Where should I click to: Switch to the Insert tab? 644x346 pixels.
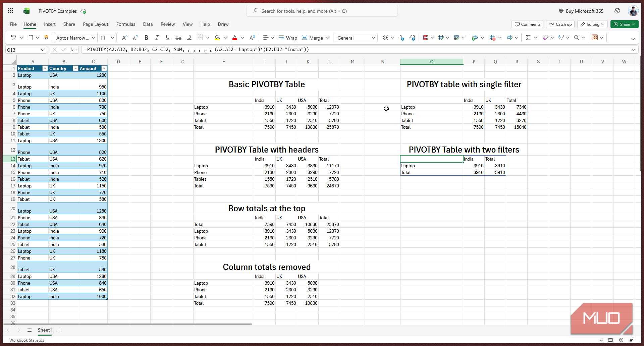coord(50,24)
